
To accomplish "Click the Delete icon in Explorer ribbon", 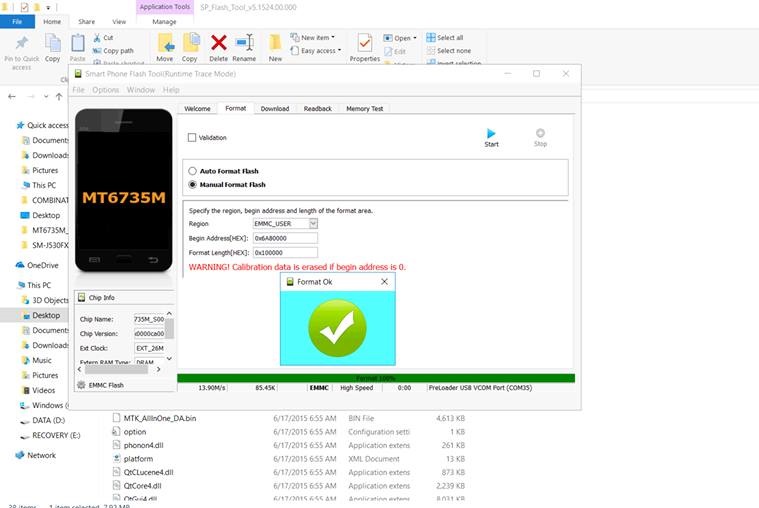I will pyautogui.click(x=219, y=43).
